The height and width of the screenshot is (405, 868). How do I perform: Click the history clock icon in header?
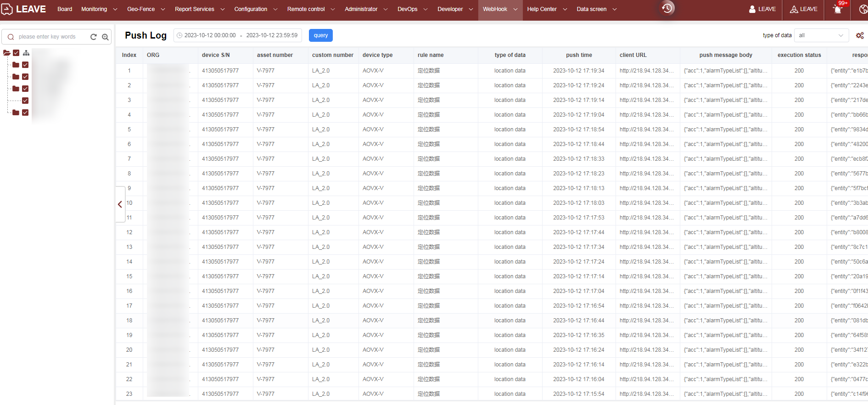pos(667,8)
